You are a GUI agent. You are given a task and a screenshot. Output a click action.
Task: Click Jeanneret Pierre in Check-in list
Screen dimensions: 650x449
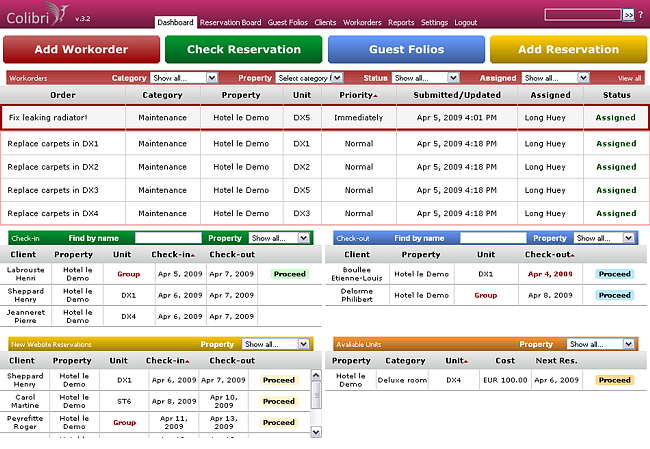pyautogui.click(x=26, y=316)
